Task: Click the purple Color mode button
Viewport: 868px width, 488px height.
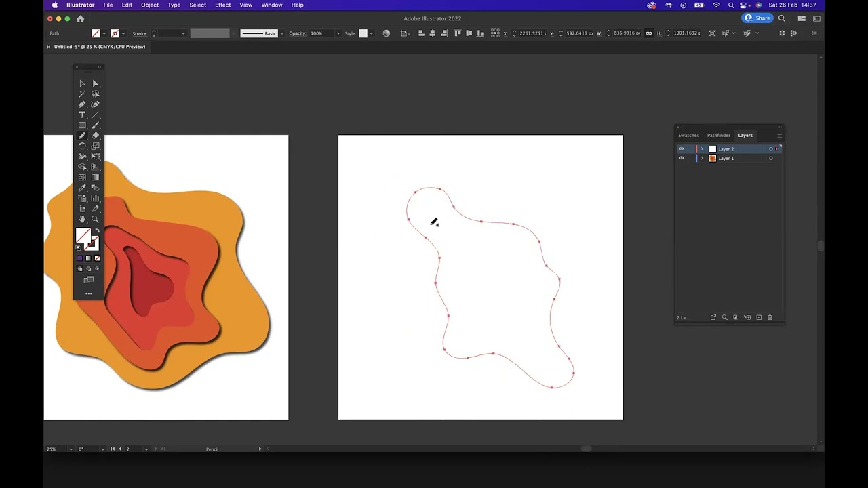Action: [x=80, y=258]
